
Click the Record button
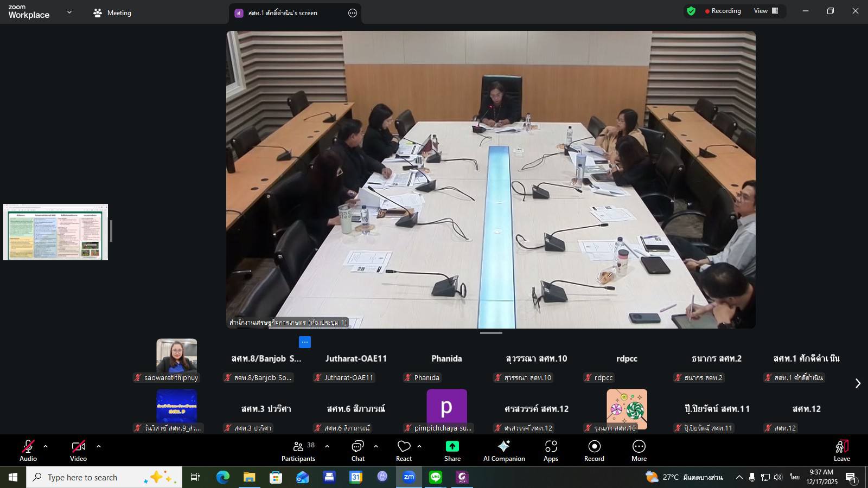point(594,451)
